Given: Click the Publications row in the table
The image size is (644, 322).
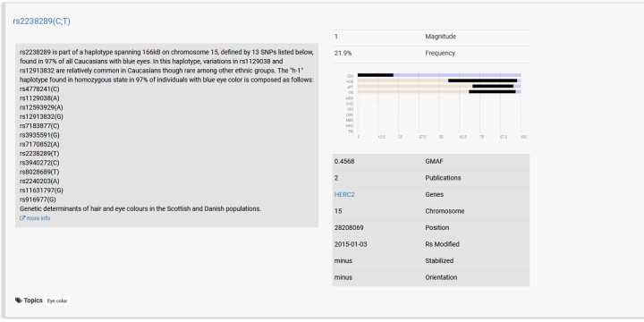Looking at the screenshot, I should pyautogui.click(x=431, y=178).
